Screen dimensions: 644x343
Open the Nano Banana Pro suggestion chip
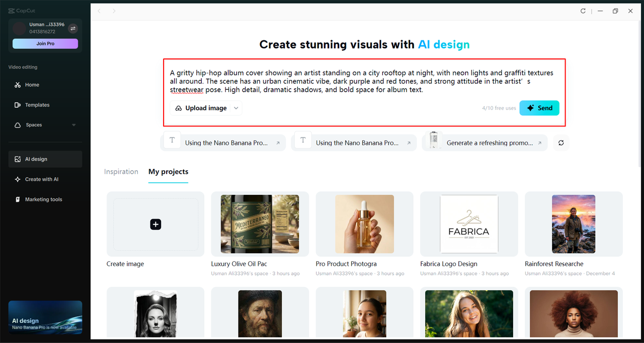tap(223, 143)
